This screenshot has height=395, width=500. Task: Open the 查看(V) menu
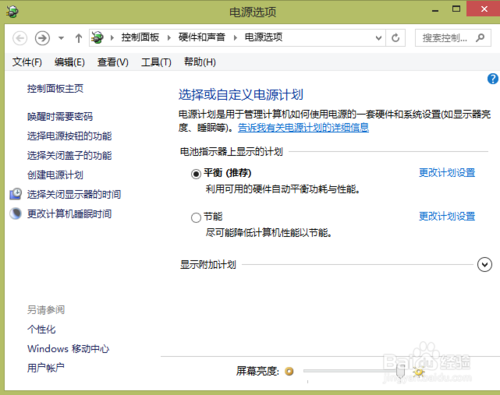tap(113, 62)
